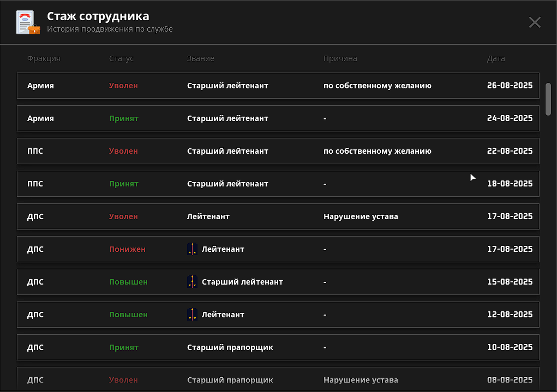Screen dimensions: 557x392
Task: Click ППС in the 22-08-2025 row
Action: point(35,151)
